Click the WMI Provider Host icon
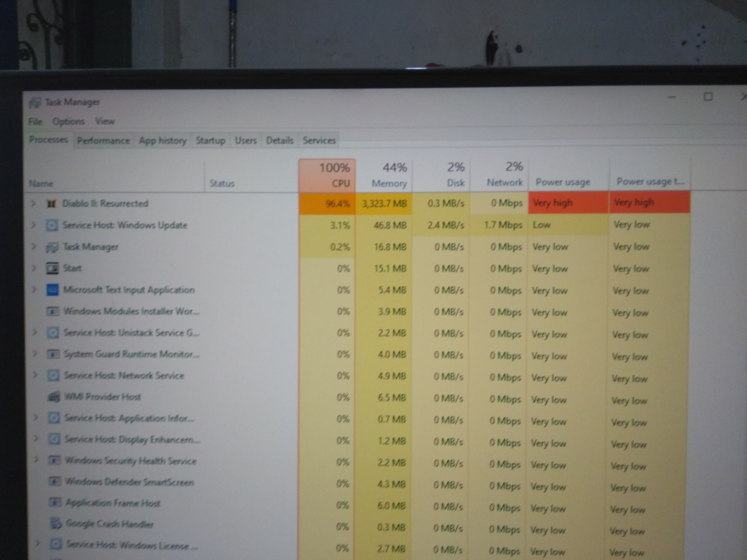747x560 pixels. click(x=54, y=397)
